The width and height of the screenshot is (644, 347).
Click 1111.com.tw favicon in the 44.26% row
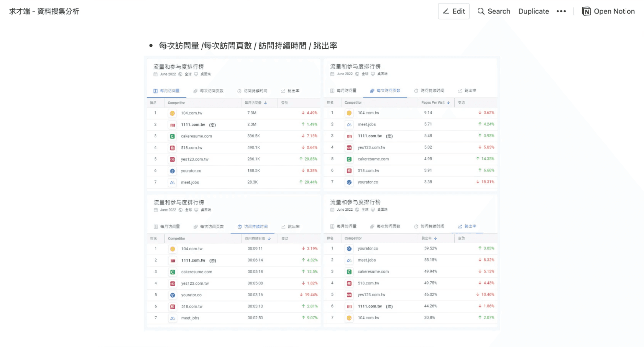pos(349,306)
